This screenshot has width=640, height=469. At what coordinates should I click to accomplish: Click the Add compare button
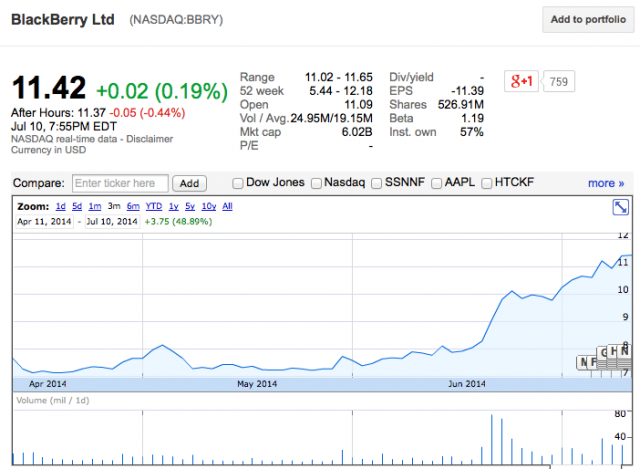pos(189,183)
